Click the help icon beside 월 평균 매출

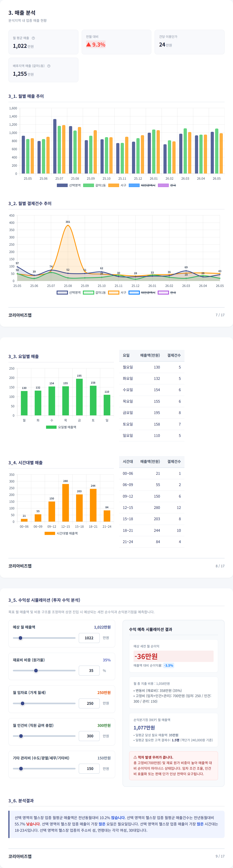[33, 38]
